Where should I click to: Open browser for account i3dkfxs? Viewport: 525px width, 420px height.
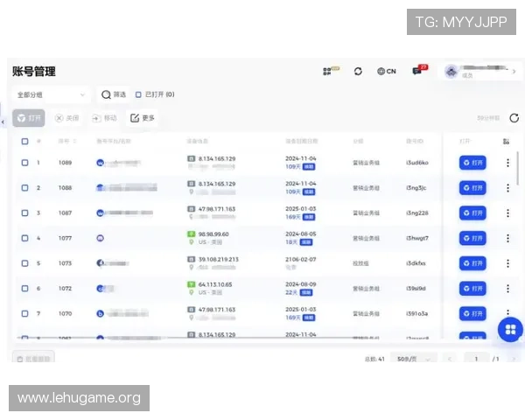472,263
